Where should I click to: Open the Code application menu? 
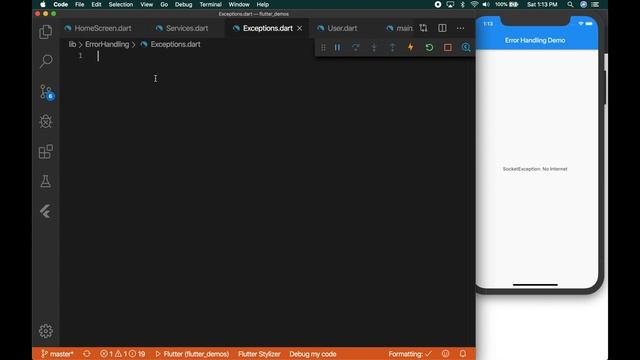[60, 4]
